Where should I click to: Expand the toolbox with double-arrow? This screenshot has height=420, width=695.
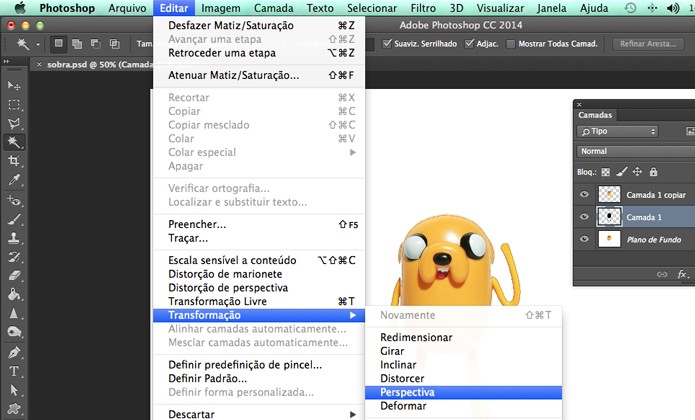6,62
